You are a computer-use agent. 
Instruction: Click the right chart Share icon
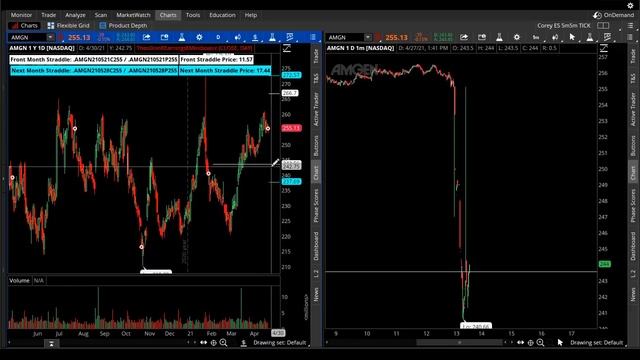(x=464, y=37)
